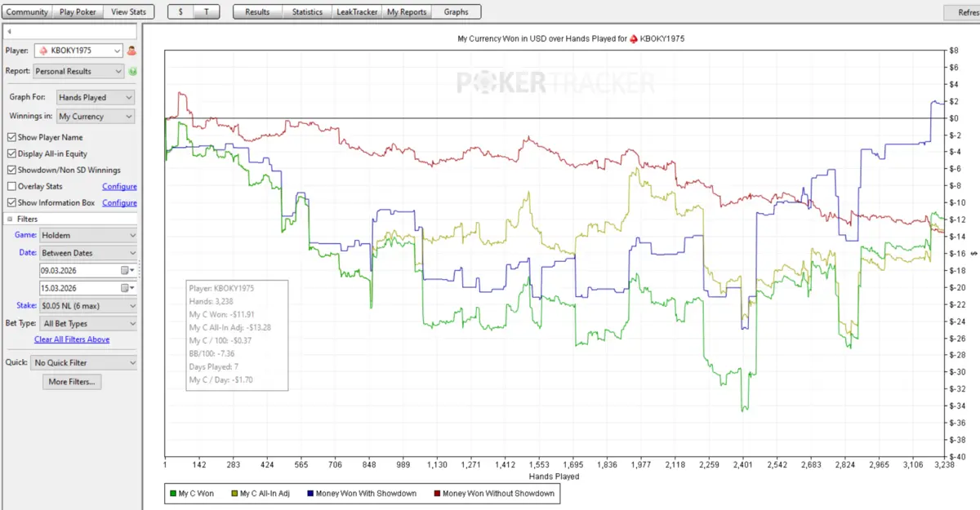Enable the Overlay Stats checkbox
Viewport: 980px width, 510px height.
11,186
